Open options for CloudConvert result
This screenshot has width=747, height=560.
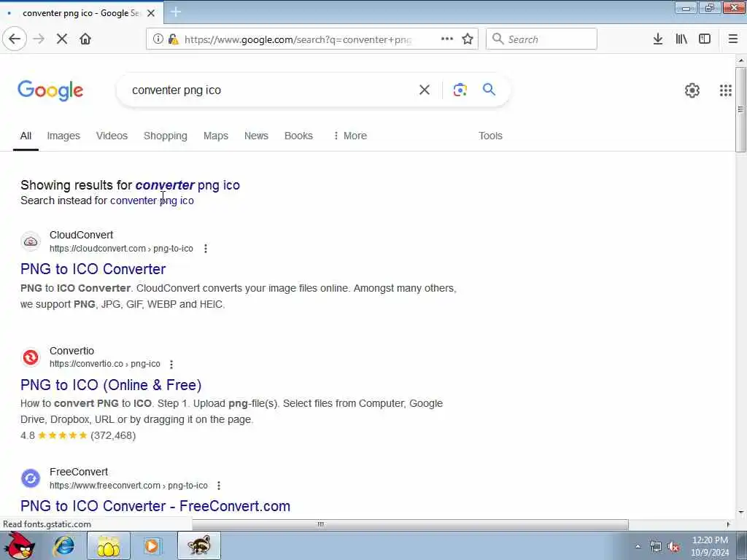tap(205, 249)
